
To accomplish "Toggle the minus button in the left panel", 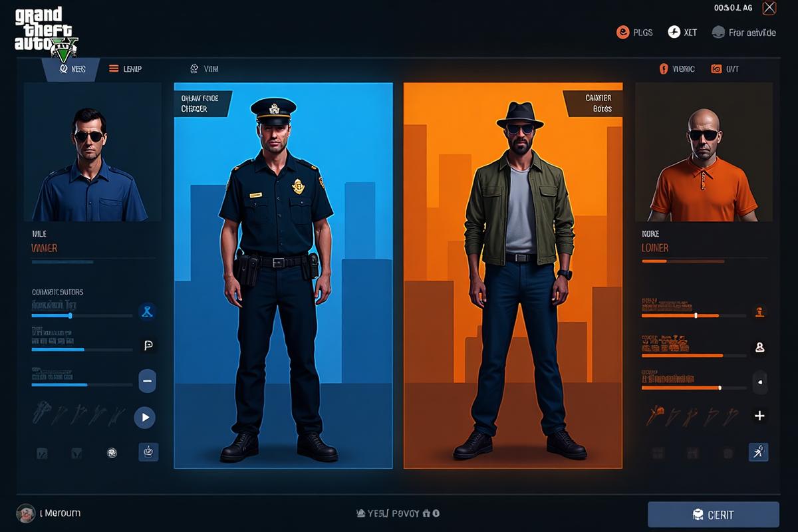I will point(146,381).
